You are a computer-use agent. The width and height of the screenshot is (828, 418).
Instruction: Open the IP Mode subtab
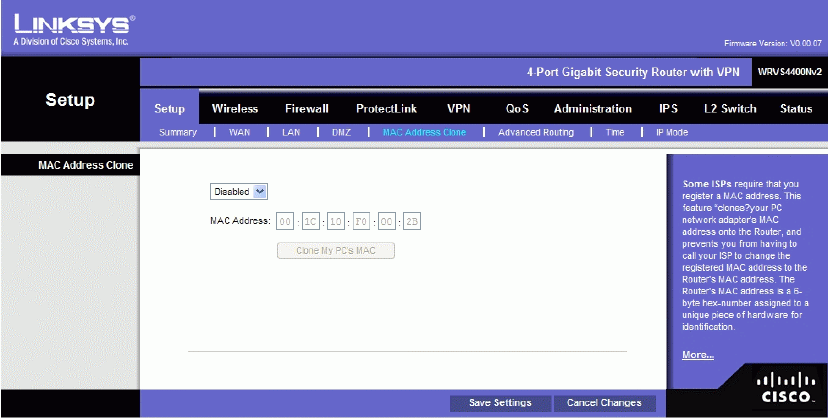(672, 132)
